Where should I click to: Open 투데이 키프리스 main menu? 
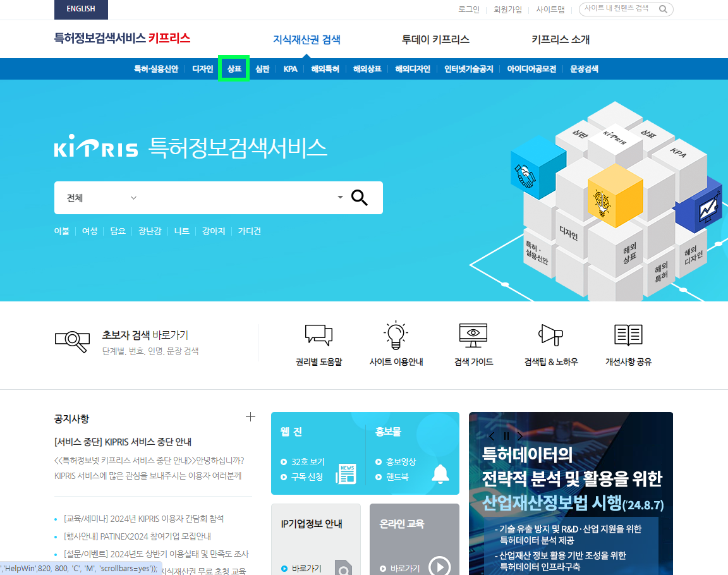[435, 39]
